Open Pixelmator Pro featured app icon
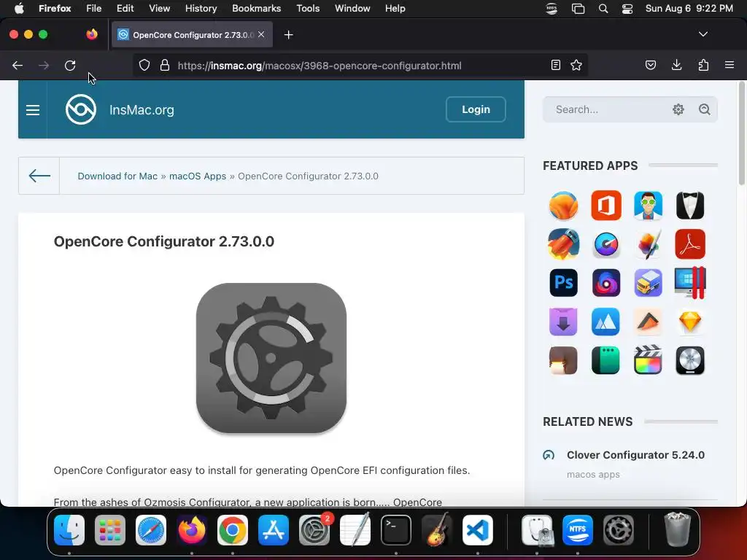Image resolution: width=747 pixels, height=560 pixels. pyautogui.click(x=648, y=244)
